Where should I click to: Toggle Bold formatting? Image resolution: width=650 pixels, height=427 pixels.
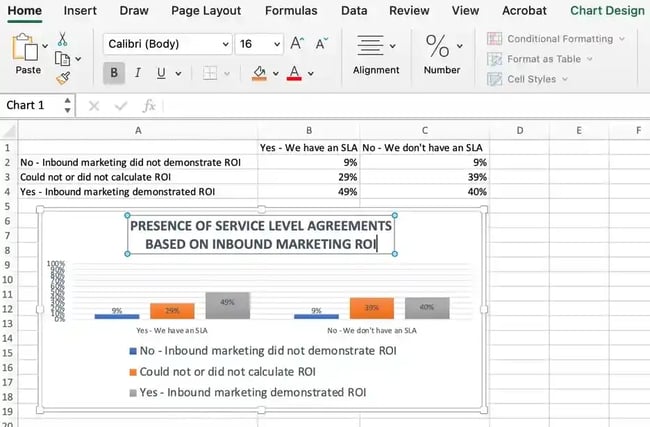pos(114,73)
